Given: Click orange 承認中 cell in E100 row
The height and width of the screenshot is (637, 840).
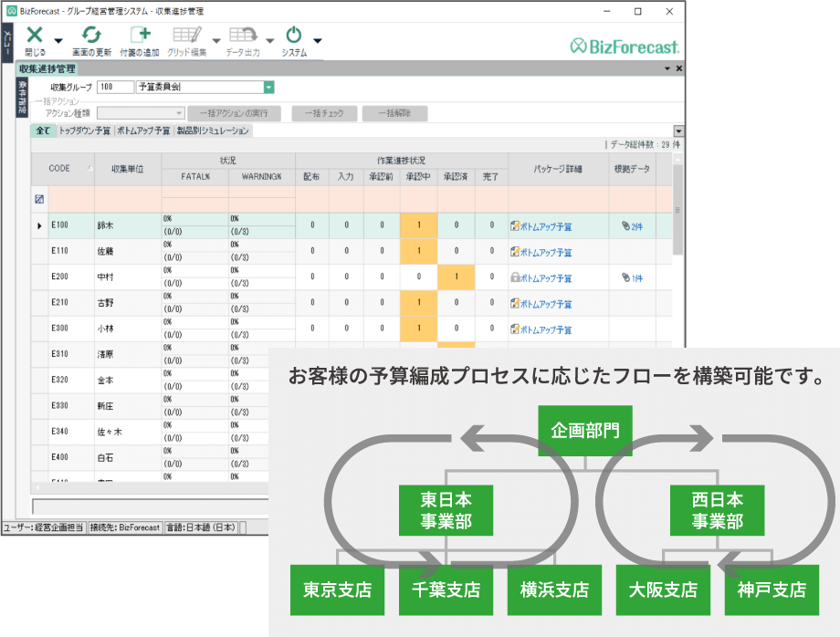Looking at the screenshot, I should coord(419,225).
